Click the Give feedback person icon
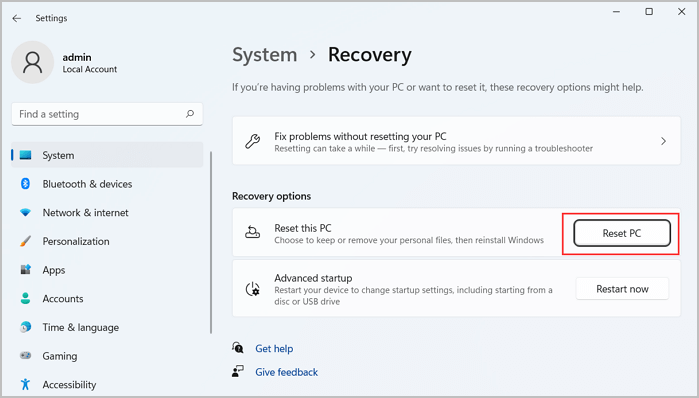 click(238, 371)
